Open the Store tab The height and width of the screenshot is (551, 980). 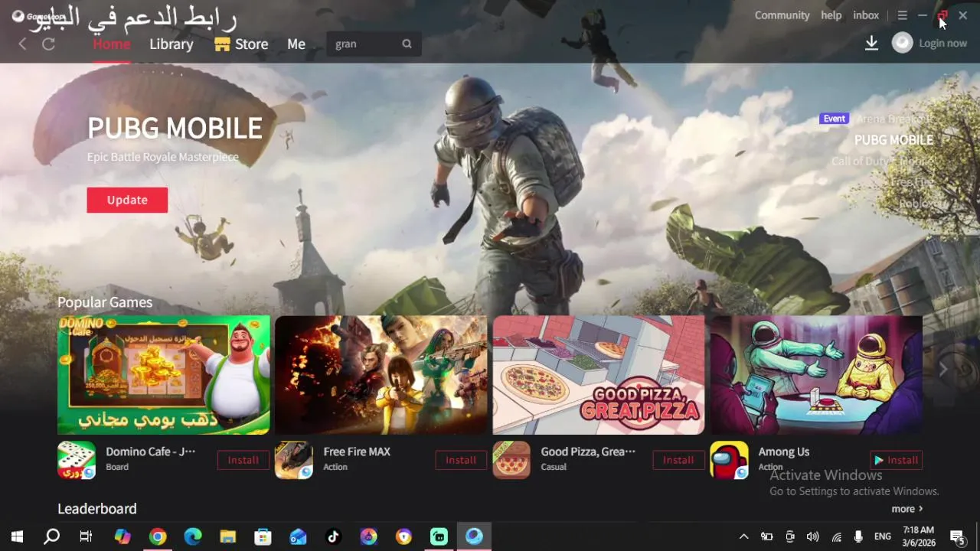(241, 44)
